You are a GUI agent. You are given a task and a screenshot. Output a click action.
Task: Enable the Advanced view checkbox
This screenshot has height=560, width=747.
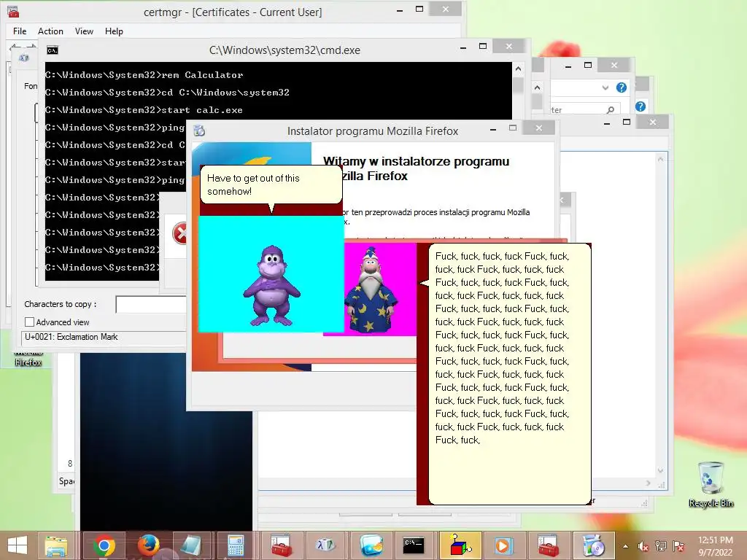pos(29,322)
